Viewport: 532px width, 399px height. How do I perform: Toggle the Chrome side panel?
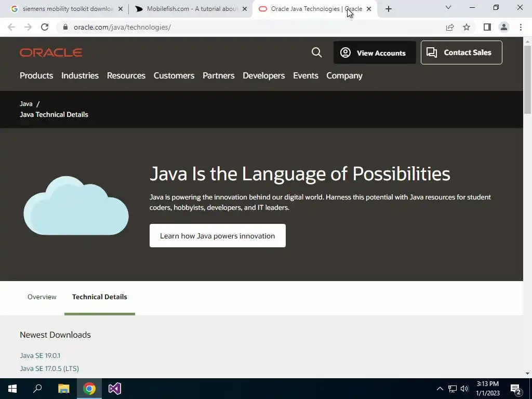point(487,27)
